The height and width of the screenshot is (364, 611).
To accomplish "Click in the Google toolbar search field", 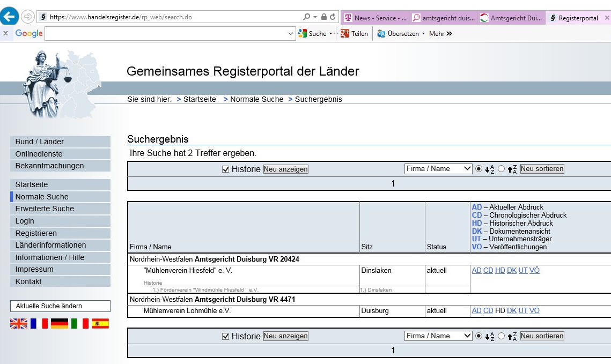I will pos(166,33).
